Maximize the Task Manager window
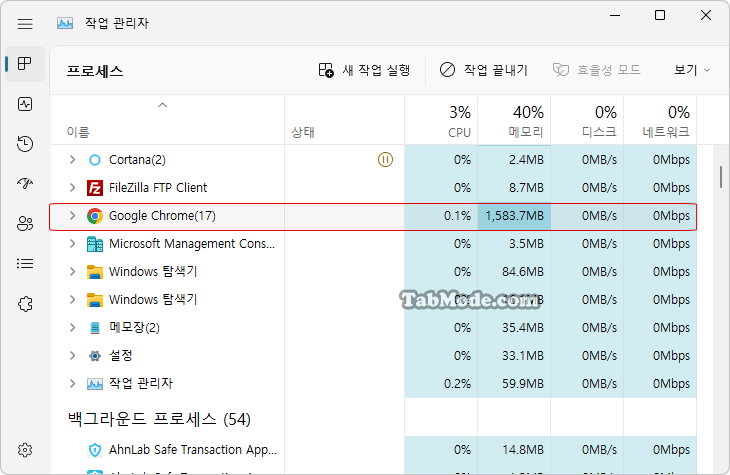 coord(660,15)
